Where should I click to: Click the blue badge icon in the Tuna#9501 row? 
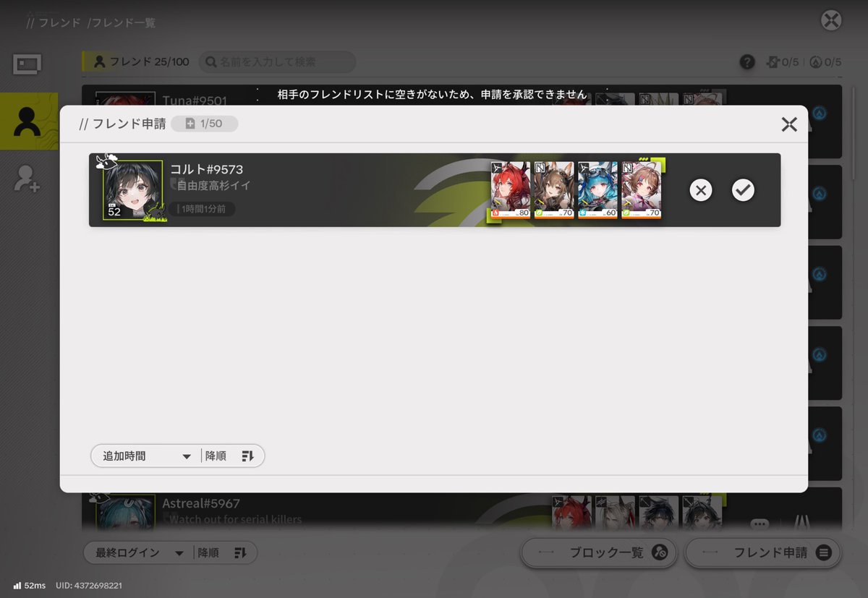click(820, 114)
